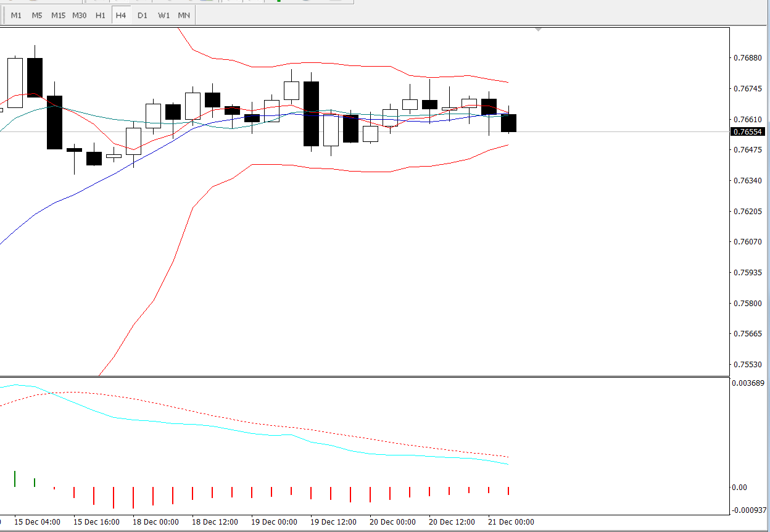Viewport: 770px width, 532px height.
Task: Click price axis value 0.76205
Action: [x=747, y=212]
